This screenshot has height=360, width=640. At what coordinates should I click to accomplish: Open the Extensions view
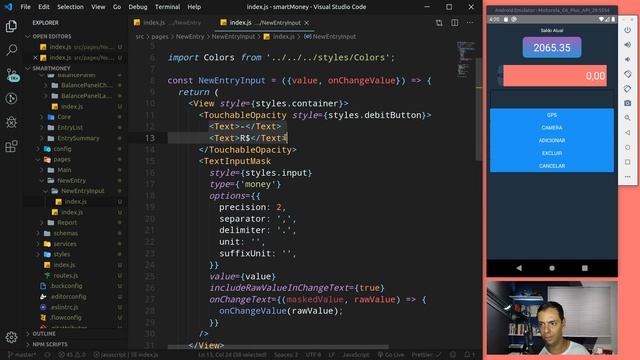click(x=11, y=146)
